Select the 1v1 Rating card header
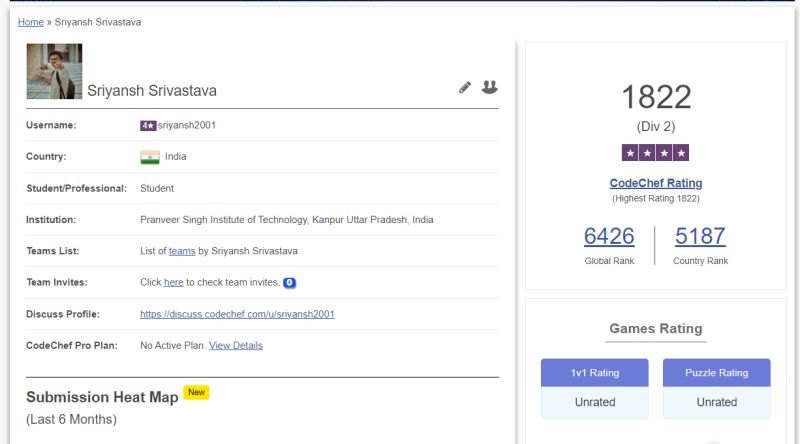The height and width of the screenshot is (444, 800). [595, 373]
